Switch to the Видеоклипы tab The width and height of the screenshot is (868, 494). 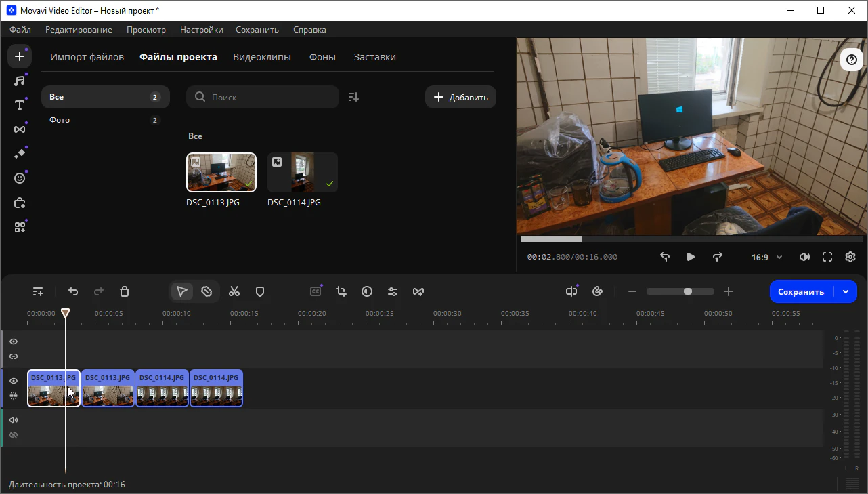click(x=261, y=57)
